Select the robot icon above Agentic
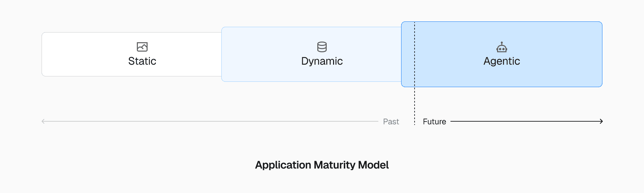The image size is (644, 193). pos(502,47)
